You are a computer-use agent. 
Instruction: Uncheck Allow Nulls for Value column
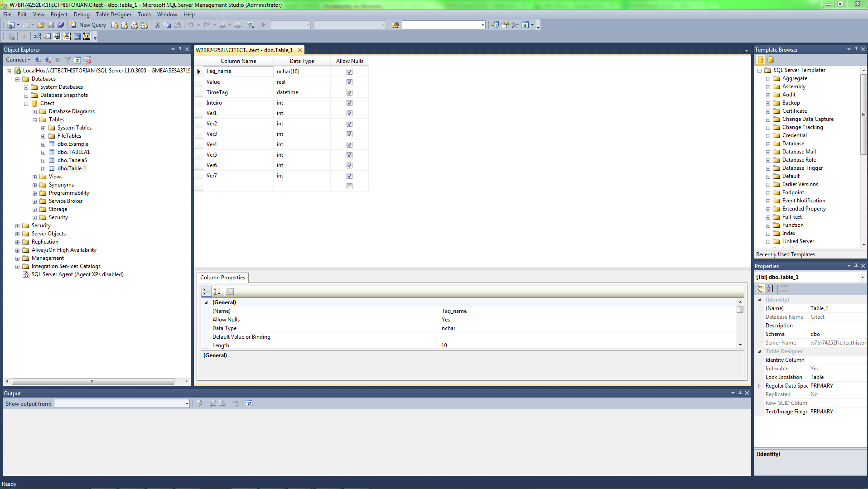pos(349,82)
